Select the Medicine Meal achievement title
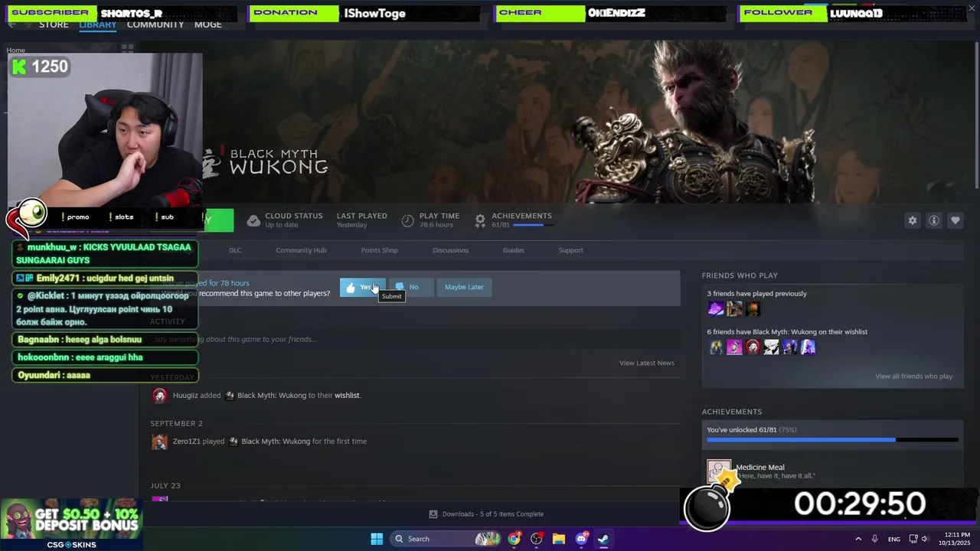Viewport: 980px width, 551px height. click(760, 468)
